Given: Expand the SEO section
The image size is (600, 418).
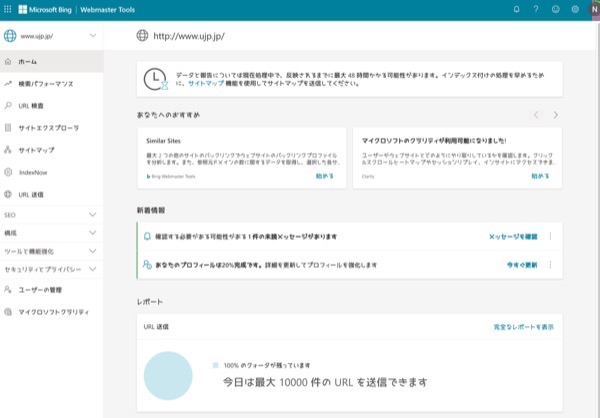Looking at the screenshot, I should click(51, 215).
